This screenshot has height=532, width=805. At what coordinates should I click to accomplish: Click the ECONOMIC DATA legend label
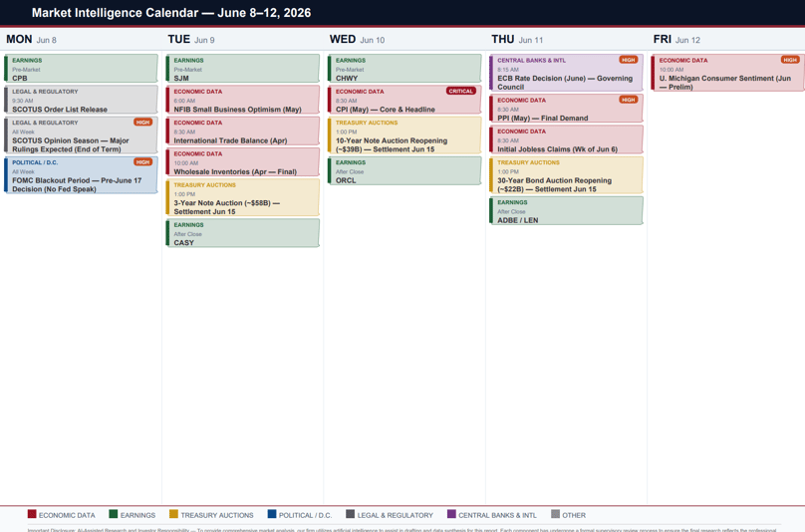point(67,515)
